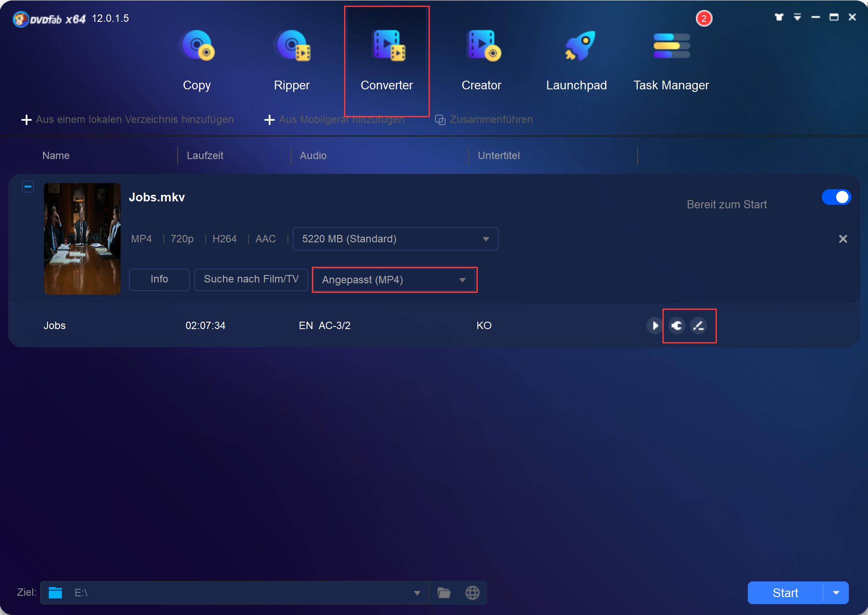Open the title bar dropdown menu icon

(797, 17)
